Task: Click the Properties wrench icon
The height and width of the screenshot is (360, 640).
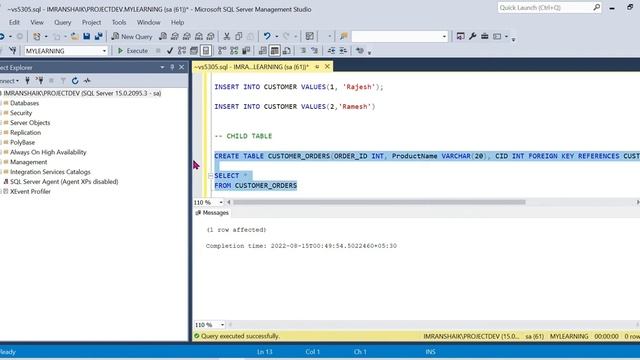Action: point(473,36)
